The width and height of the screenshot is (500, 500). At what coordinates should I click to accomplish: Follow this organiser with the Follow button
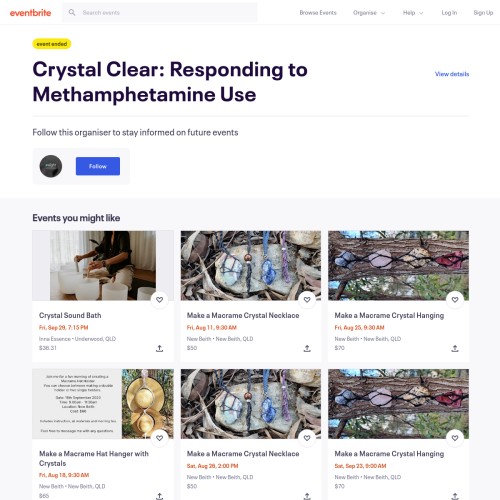point(98,166)
